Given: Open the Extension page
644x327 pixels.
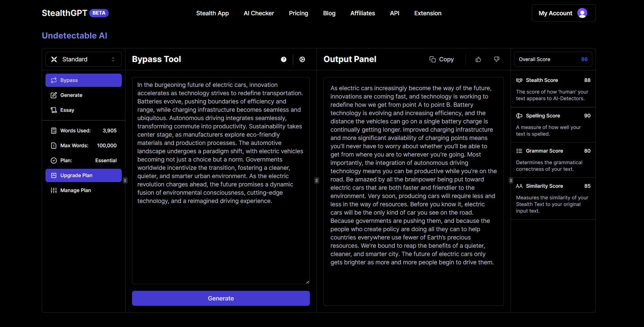Looking at the screenshot, I should [x=428, y=13].
